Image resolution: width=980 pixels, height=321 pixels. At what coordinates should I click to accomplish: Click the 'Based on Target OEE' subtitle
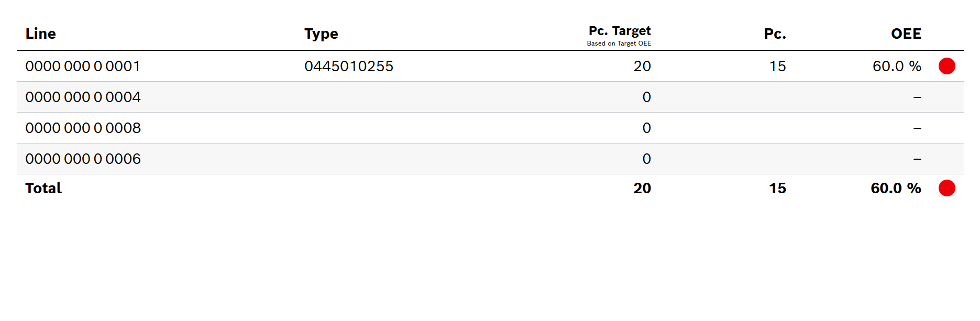tap(619, 43)
